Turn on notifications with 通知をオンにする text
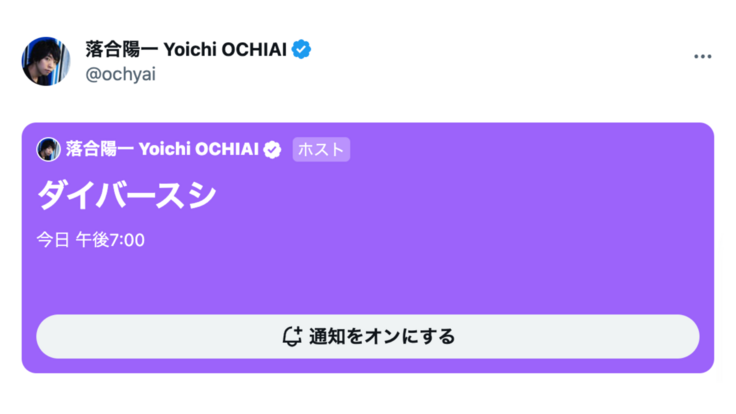The width and height of the screenshot is (736, 414). click(x=382, y=336)
